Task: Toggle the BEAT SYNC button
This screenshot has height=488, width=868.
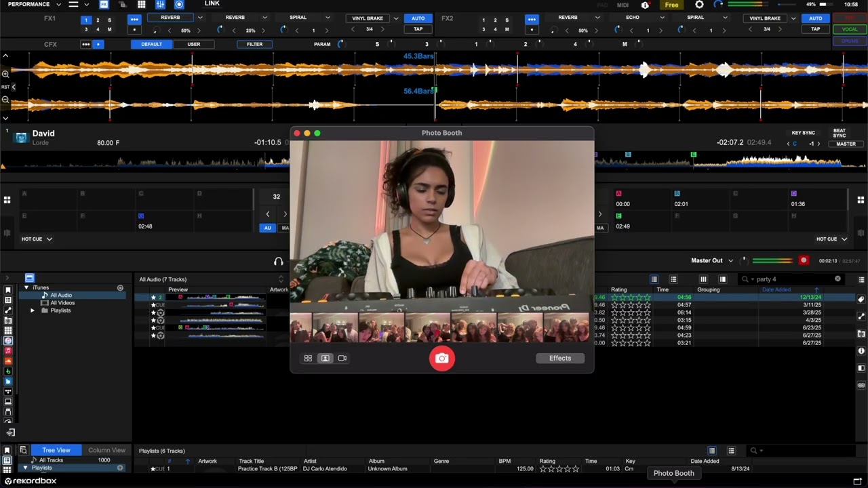Action: 840,133
